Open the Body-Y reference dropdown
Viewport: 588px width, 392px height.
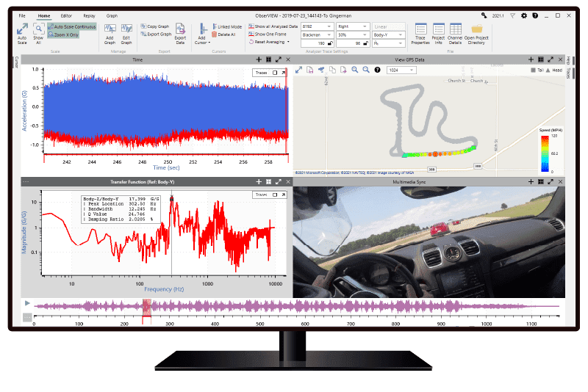click(x=389, y=35)
